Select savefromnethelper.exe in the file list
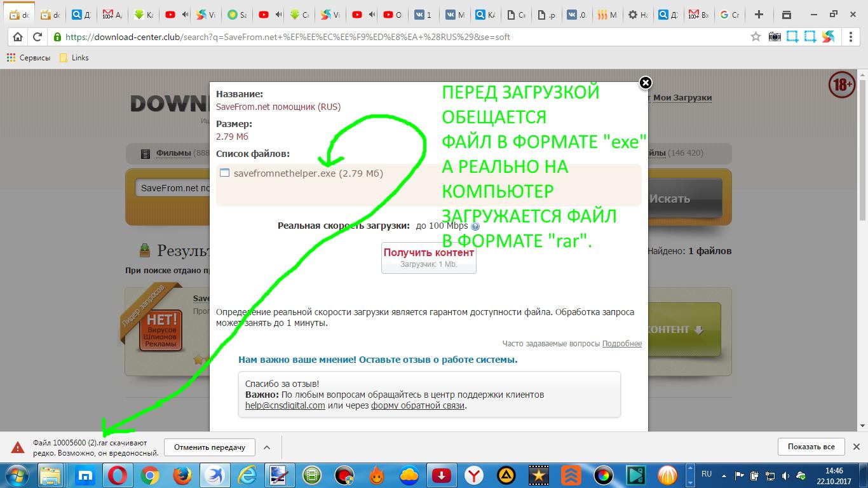 pyautogui.click(x=308, y=173)
